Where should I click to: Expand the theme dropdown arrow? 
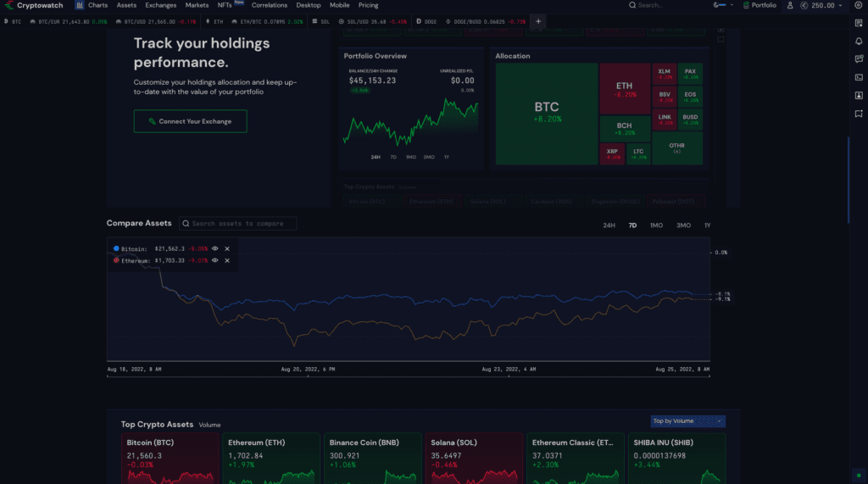coord(732,5)
